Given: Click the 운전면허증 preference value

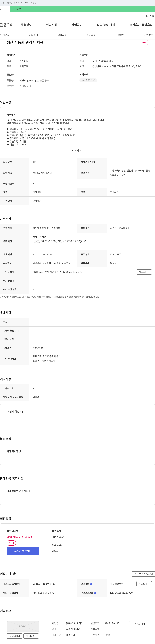Looking at the screenshot, I should (38, 348).
